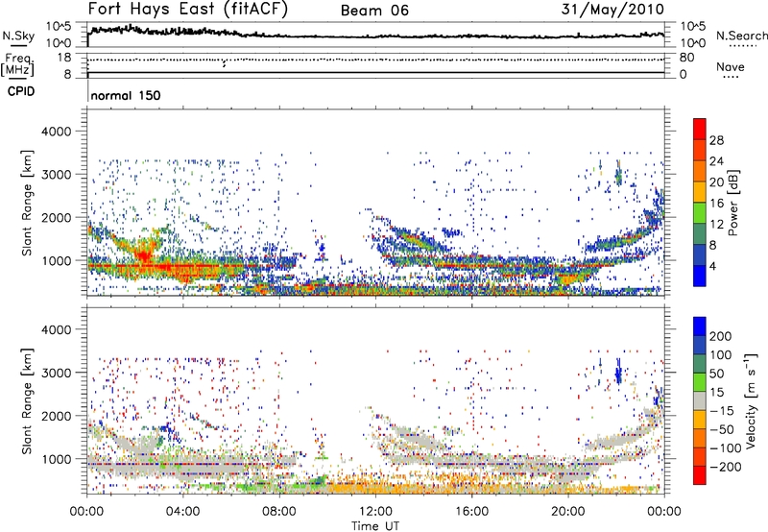Pick the yellow Velocity segment between -15 and -50

(700, 419)
